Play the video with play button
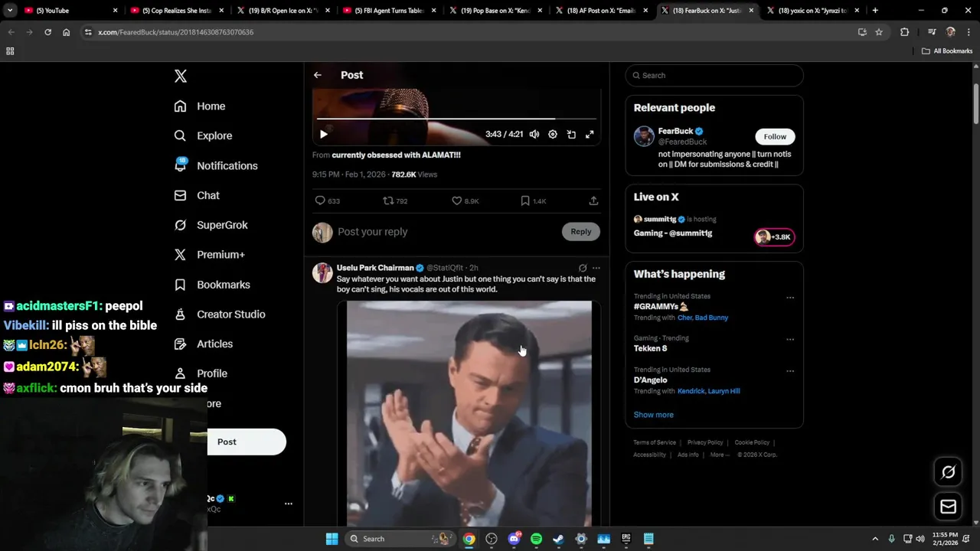Image resolution: width=980 pixels, height=551 pixels. point(323,134)
